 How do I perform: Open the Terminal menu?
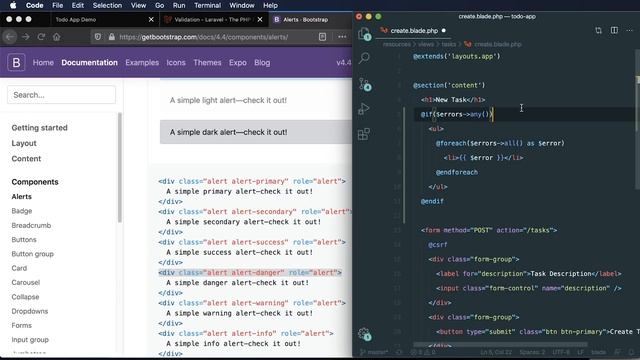(x=207, y=5)
